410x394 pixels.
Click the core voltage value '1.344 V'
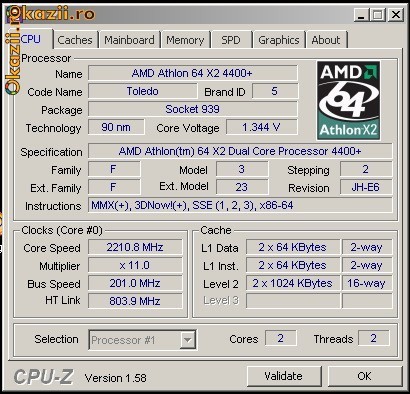coord(261,127)
